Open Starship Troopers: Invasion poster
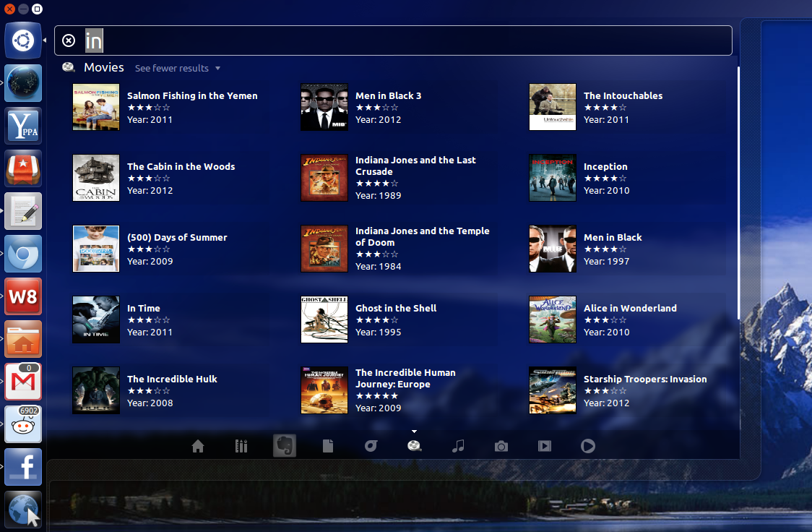The height and width of the screenshot is (532, 812). pos(553,390)
